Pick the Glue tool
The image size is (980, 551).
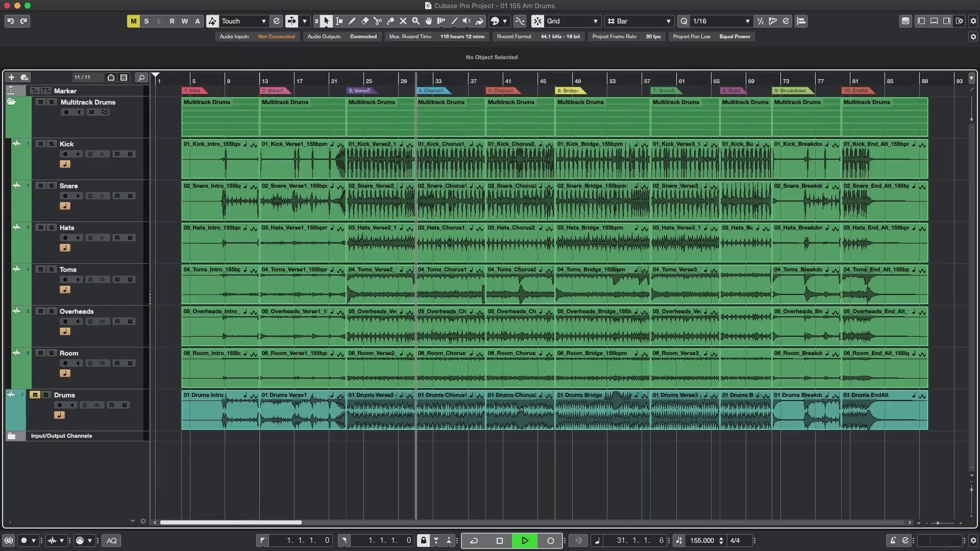click(x=390, y=21)
